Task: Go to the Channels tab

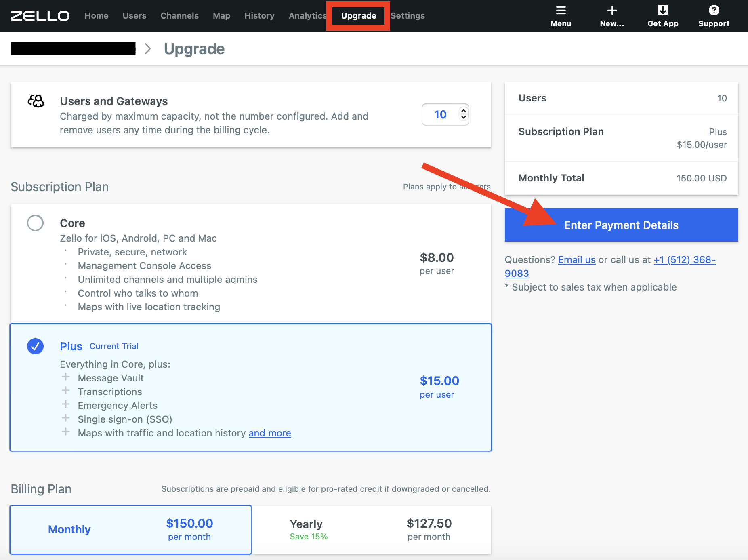Action: [179, 16]
